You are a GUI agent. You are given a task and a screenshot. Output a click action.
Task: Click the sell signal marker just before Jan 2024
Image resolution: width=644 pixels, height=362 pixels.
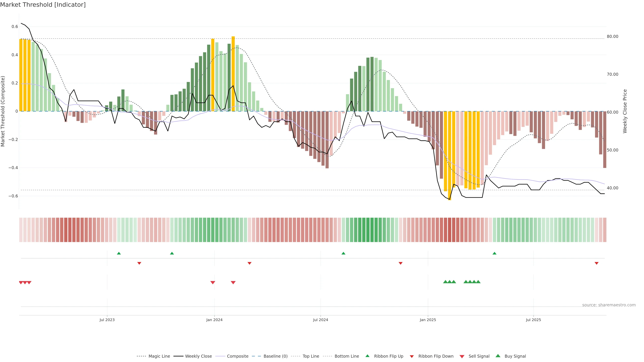click(x=213, y=283)
